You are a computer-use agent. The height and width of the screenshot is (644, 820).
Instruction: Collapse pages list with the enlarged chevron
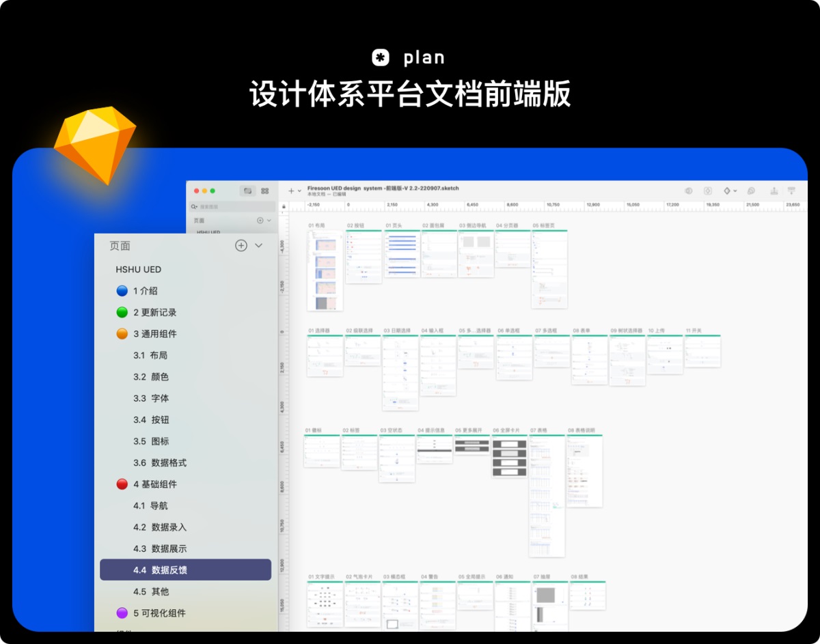258,246
